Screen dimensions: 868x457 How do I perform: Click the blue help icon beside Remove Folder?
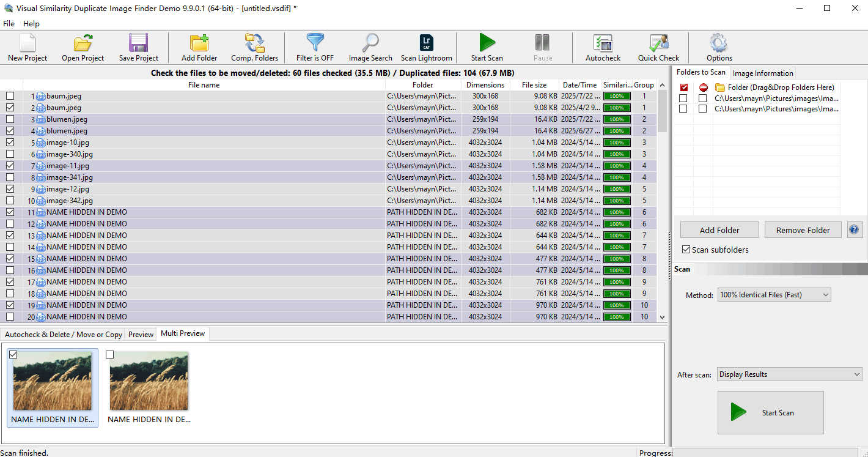(854, 230)
